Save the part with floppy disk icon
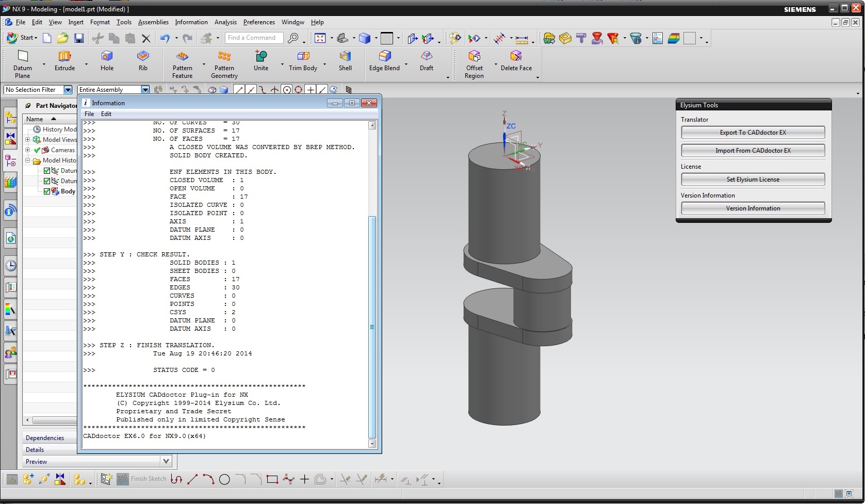 pos(79,38)
